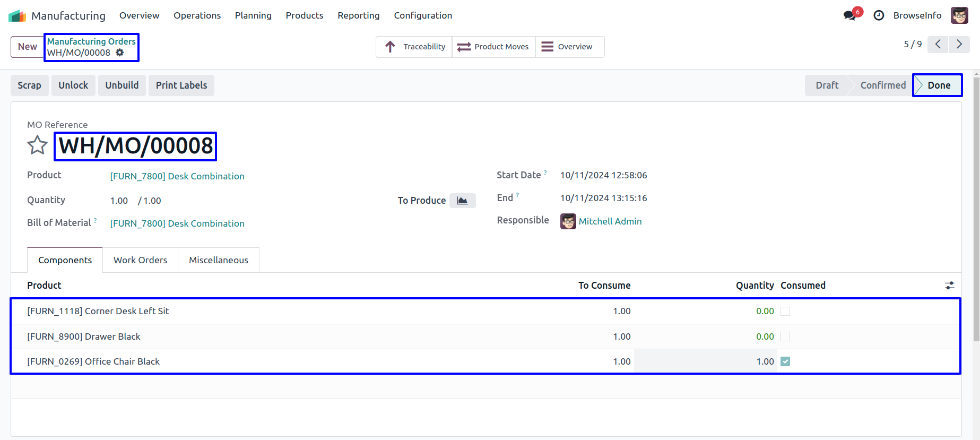Image resolution: width=980 pixels, height=440 pixels.
Task: Toggle consumed checkbox for Drawer Black
Action: click(x=785, y=337)
